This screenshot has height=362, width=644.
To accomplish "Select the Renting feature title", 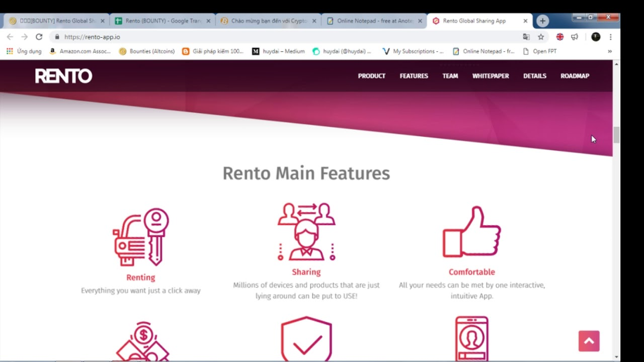I will tap(141, 278).
